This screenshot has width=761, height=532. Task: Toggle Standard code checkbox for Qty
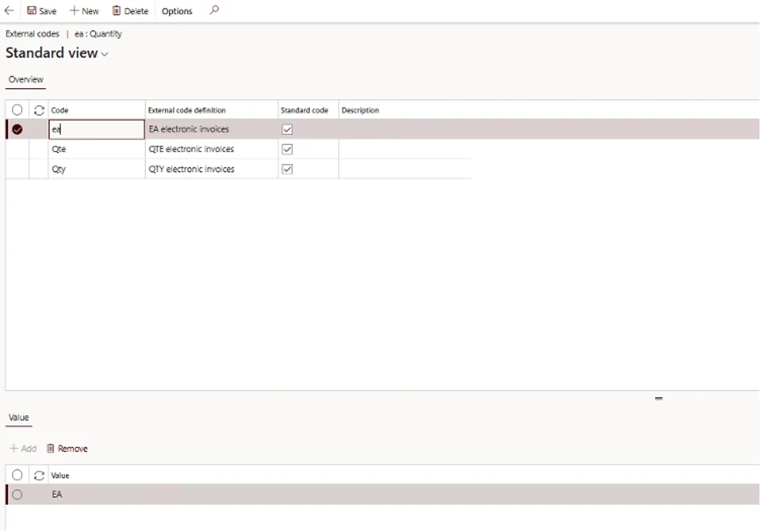pyautogui.click(x=287, y=169)
